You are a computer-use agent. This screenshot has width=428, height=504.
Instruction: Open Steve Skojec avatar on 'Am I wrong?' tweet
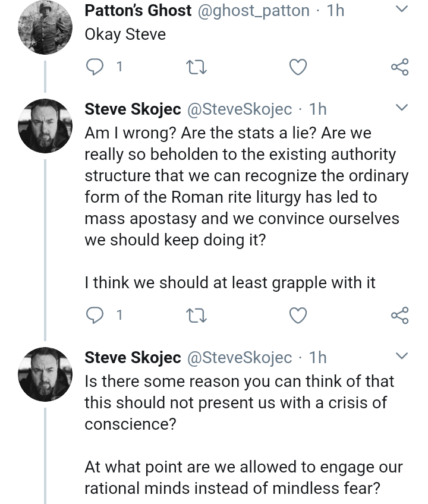tap(45, 126)
